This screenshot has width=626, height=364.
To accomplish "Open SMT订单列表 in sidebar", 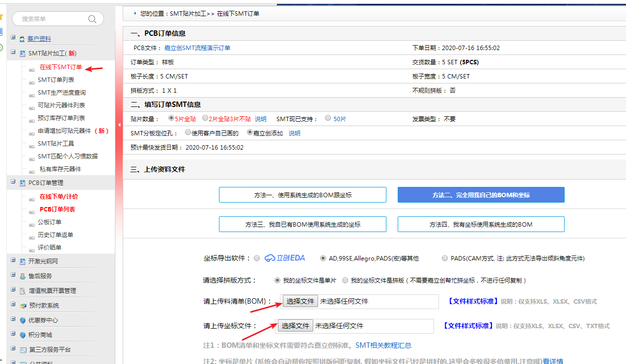I will [56, 80].
